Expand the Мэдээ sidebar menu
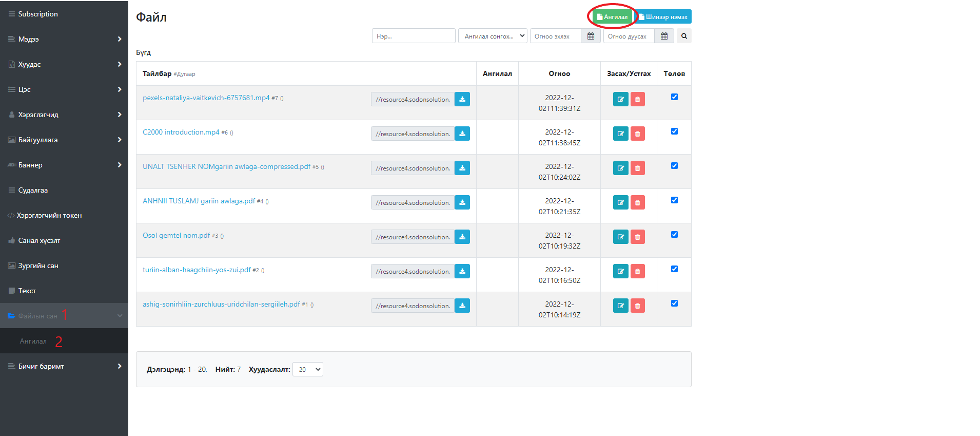 pos(64,39)
